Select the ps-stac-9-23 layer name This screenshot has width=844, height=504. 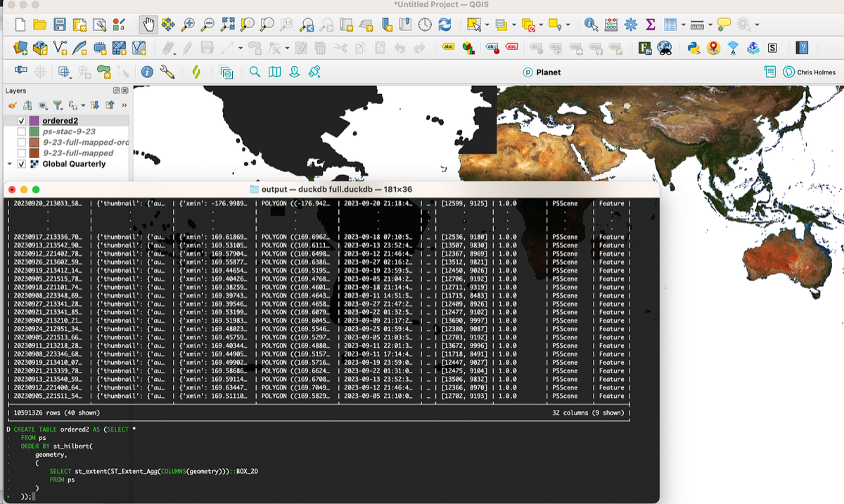coord(69,131)
